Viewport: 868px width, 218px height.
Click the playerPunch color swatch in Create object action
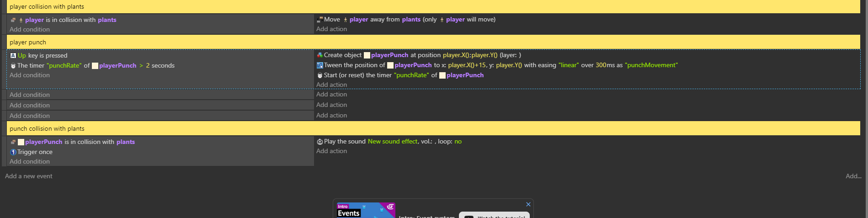click(367, 55)
